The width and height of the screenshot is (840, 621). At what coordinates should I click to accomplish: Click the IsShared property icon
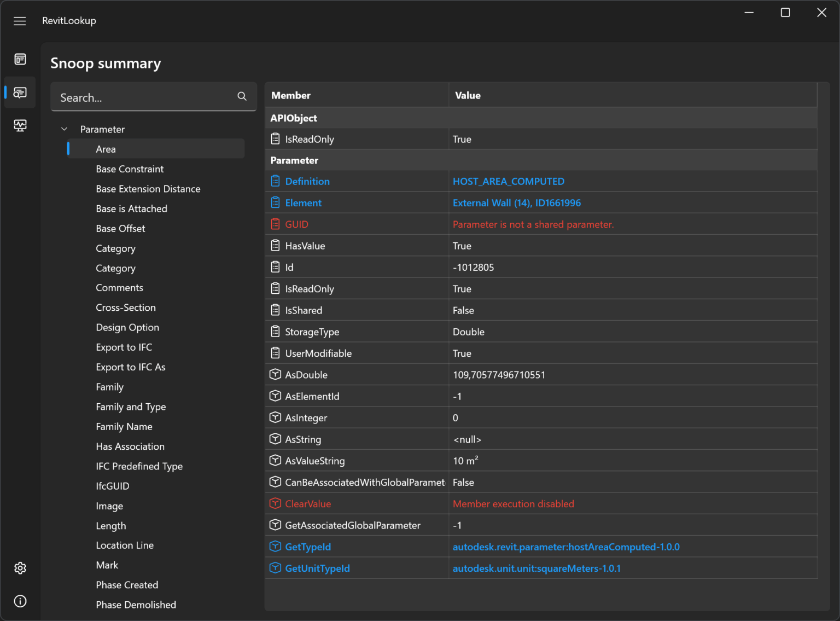(x=276, y=310)
